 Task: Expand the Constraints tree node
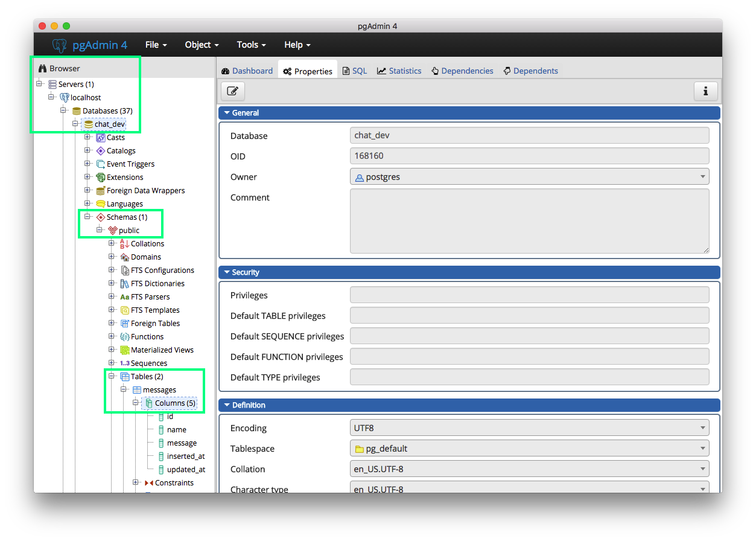tap(135, 482)
